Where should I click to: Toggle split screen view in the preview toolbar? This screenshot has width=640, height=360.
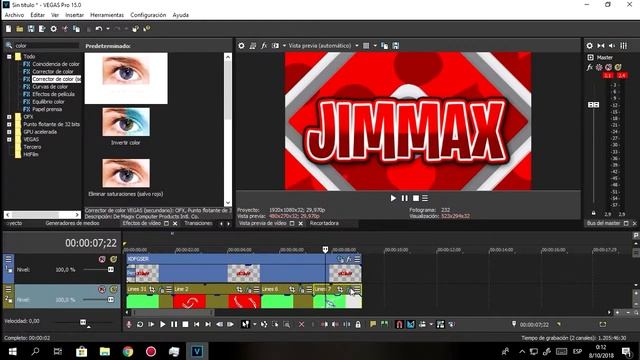(276, 46)
